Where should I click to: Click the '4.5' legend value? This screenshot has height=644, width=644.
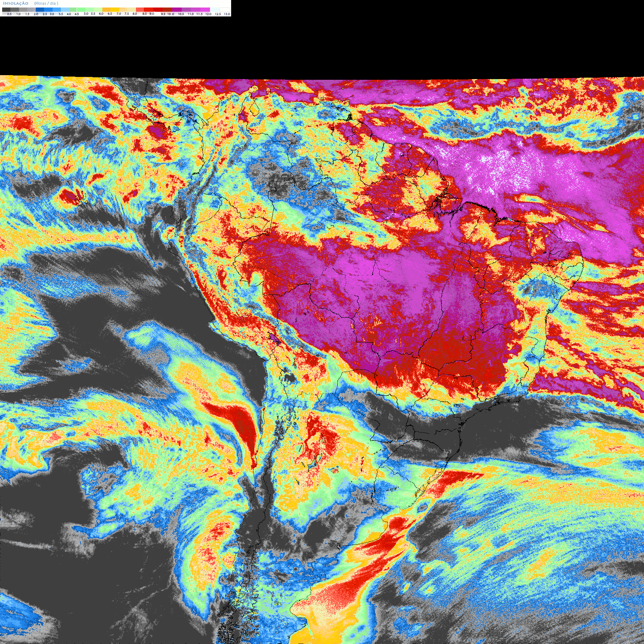tap(77, 14)
